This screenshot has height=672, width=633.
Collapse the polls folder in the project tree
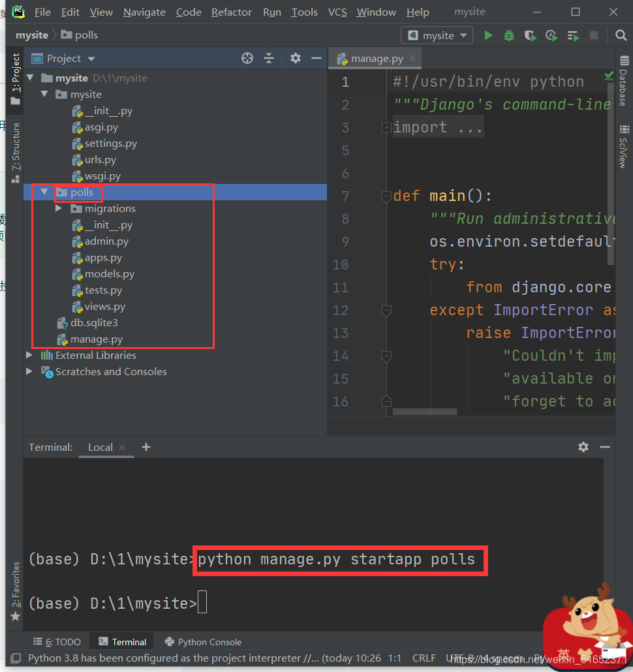tap(44, 192)
